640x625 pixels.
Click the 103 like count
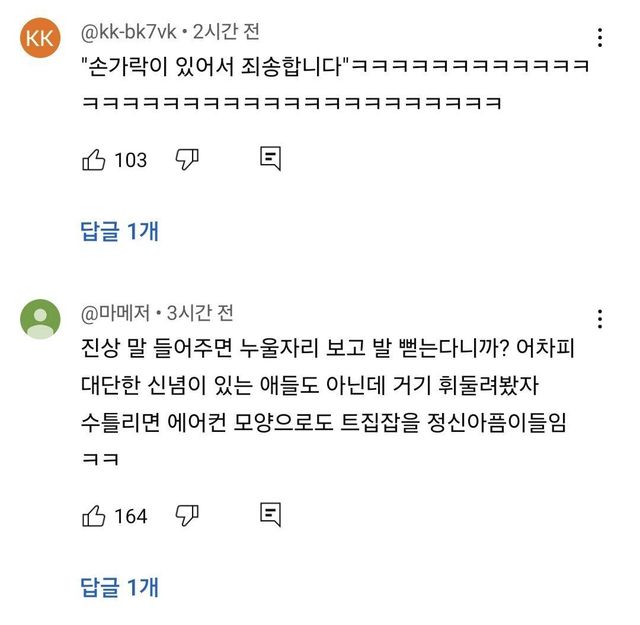click(x=131, y=160)
